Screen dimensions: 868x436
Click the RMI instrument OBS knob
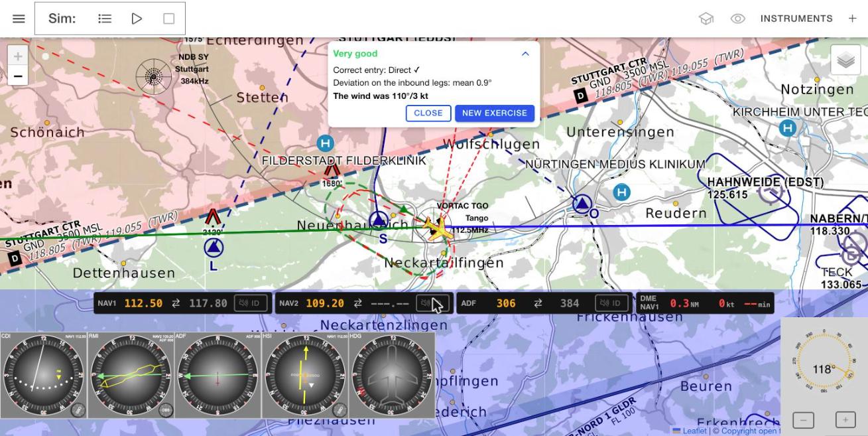coord(166,409)
